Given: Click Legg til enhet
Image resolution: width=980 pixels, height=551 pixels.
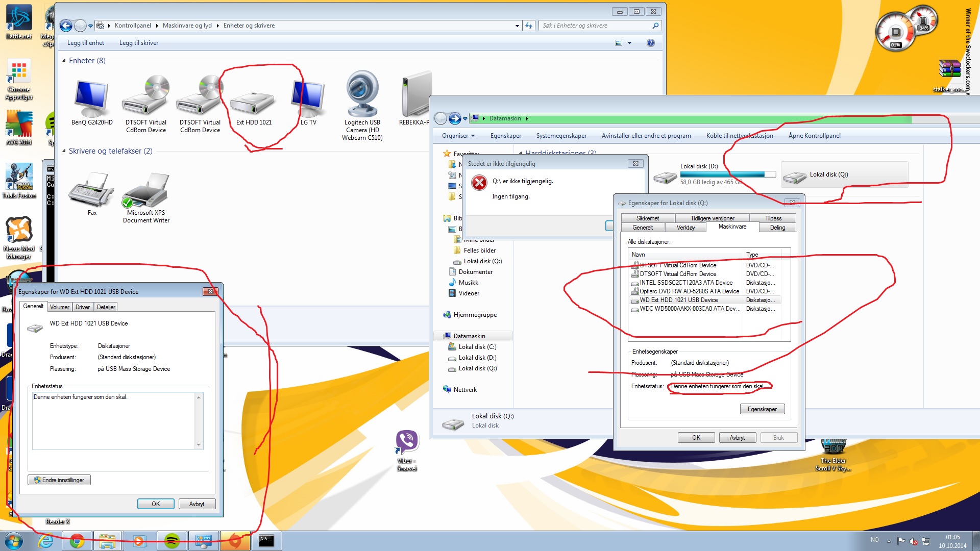Looking at the screenshot, I should coord(86,43).
